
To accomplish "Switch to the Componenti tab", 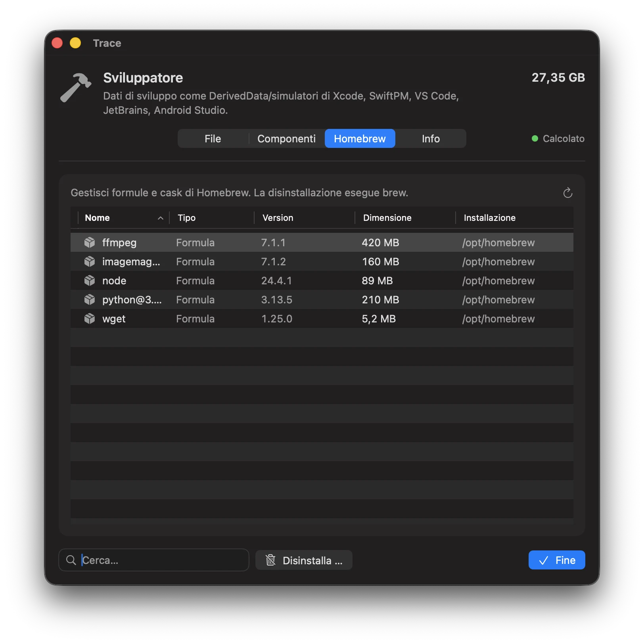I will click(x=286, y=138).
